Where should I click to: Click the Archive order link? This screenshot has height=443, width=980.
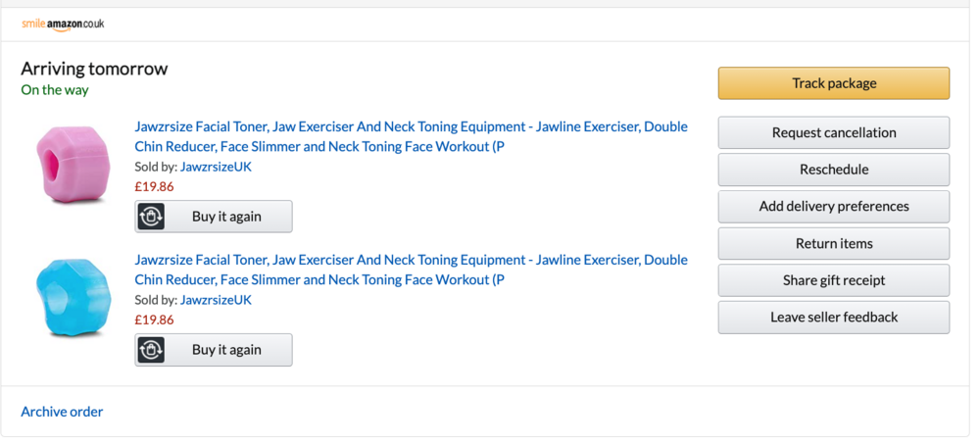click(62, 412)
